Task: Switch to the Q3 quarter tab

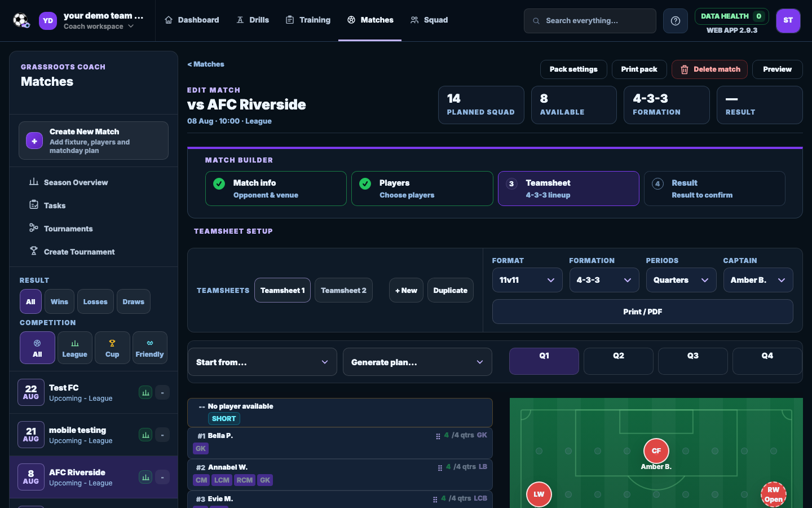Action: click(693, 361)
